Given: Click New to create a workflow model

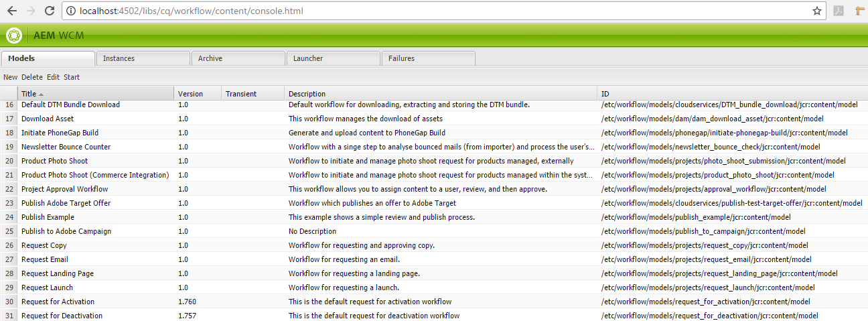Looking at the screenshot, I should pyautogui.click(x=11, y=77).
